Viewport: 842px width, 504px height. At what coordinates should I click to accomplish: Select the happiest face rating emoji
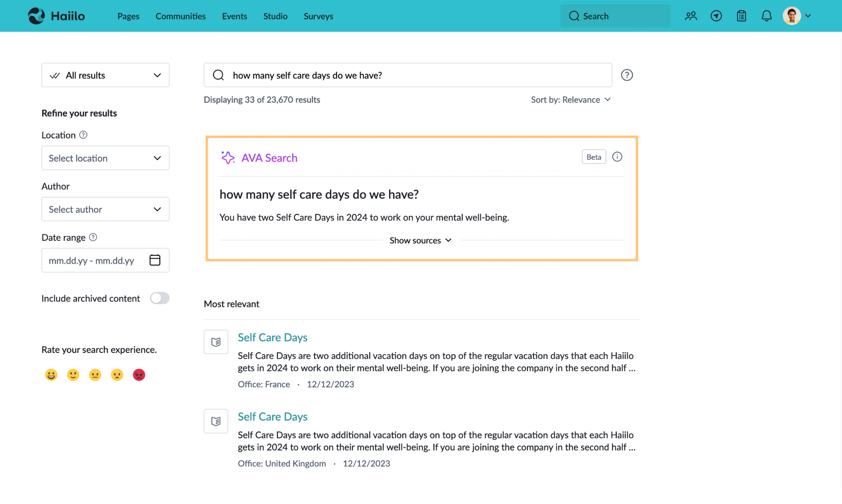coord(51,374)
